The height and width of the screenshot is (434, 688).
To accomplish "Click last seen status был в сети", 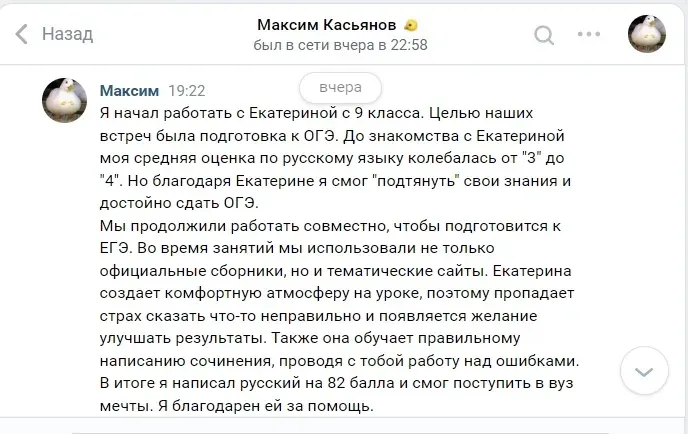I will point(340,45).
